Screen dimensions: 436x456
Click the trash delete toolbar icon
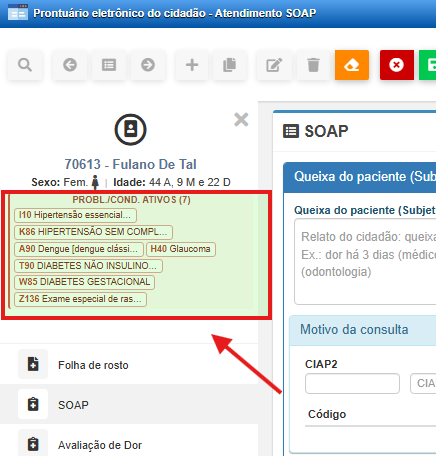click(313, 65)
